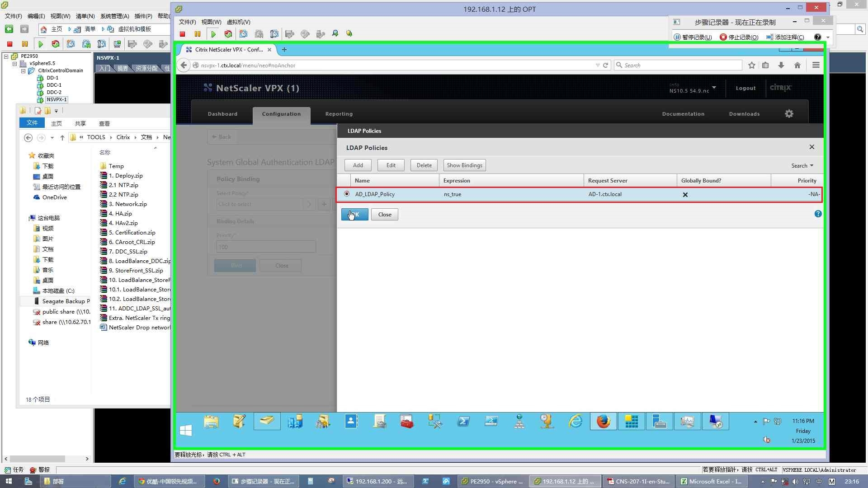The height and width of the screenshot is (488, 868).
Task: Click the Add button in LDAP Policies
Action: (358, 165)
